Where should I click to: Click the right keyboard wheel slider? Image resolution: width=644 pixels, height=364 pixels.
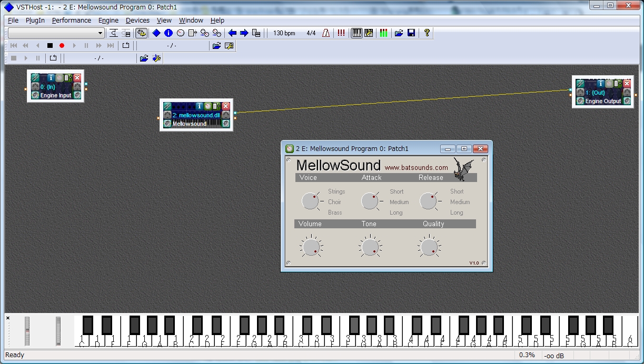pos(58,331)
